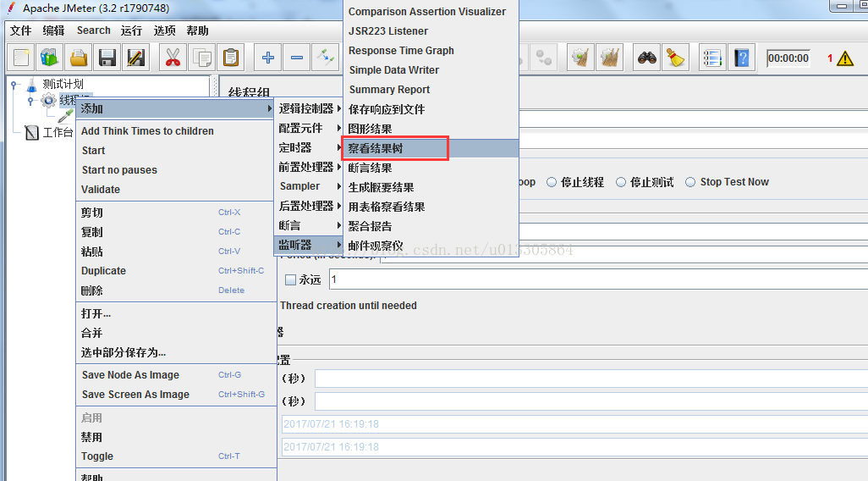Viewport: 868px width, 481px height.
Task: Open the 文件 menu
Action: pyautogui.click(x=21, y=30)
